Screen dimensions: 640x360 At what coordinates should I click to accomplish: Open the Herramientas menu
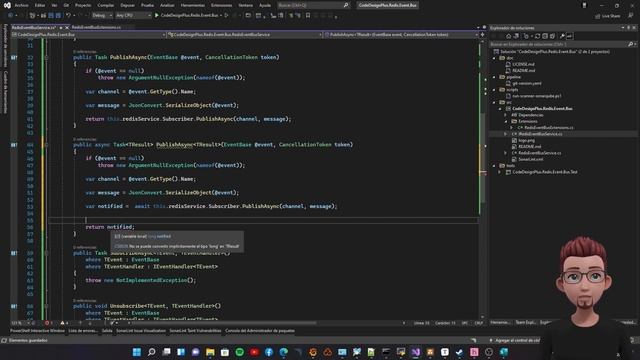coord(192,5)
